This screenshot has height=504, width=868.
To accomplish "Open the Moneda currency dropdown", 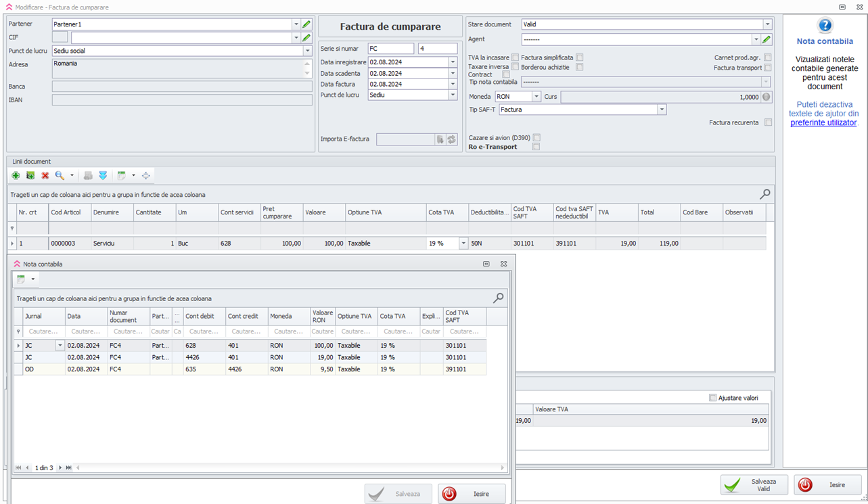I will pyautogui.click(x=536, y=97).
